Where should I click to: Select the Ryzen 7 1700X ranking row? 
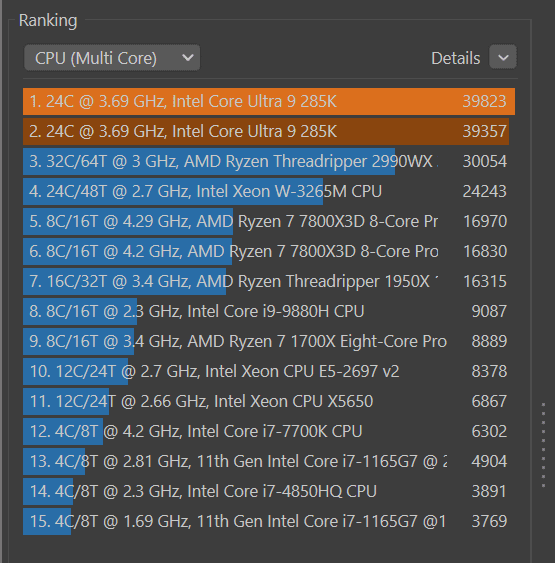269,341
